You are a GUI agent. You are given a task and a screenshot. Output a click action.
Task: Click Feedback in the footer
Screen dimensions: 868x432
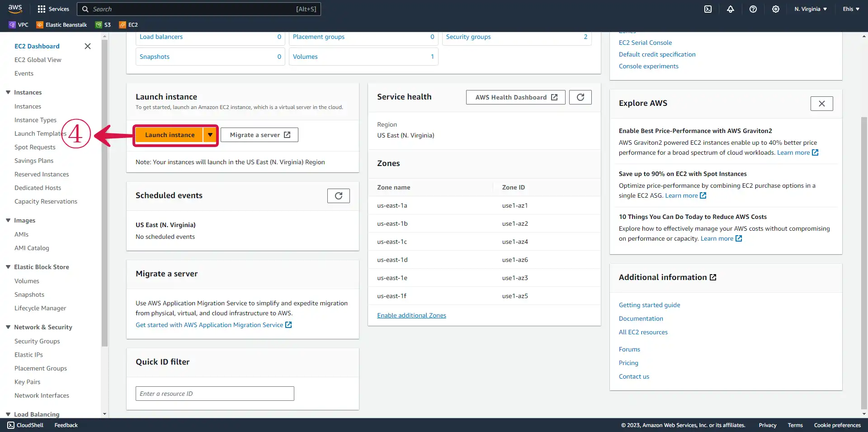(x=66, y=425)
